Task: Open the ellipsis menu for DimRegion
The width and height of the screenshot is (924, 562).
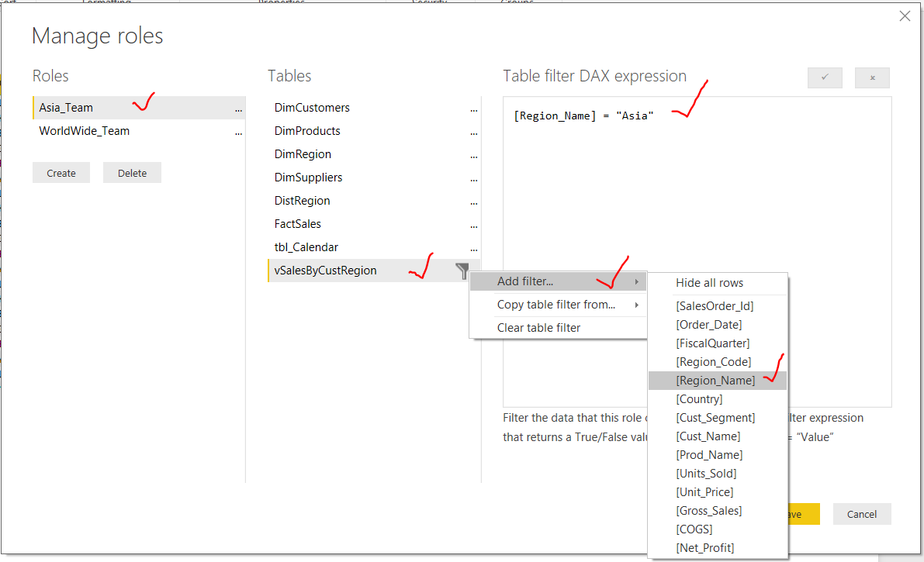Action: click(x=474, y=156)
